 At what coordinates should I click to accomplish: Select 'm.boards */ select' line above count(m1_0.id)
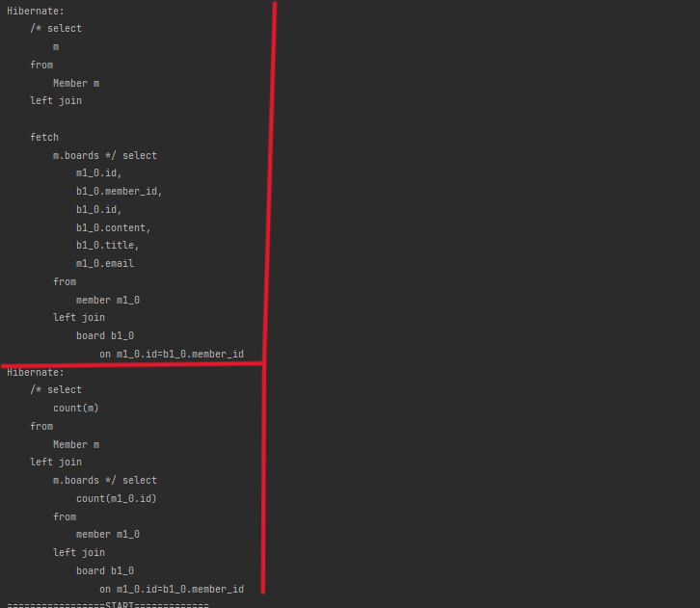click(105, 480)
